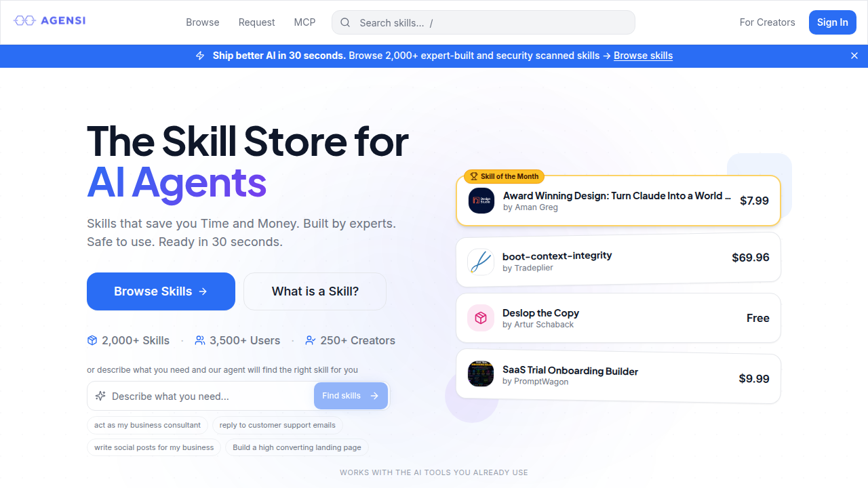Click the '250+ Creators' stat text
The height and width of the screenshot is (488, 868).
(357, 340)
